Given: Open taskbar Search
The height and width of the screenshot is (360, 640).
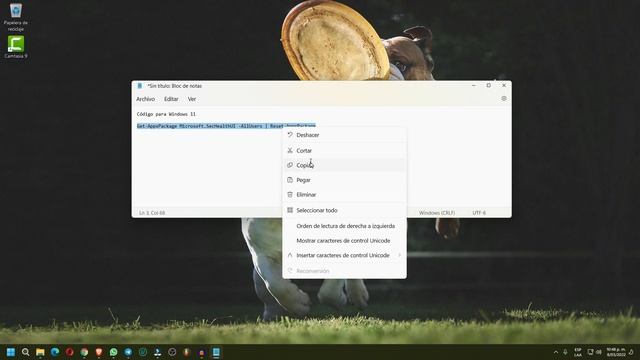Looking at the screenshot, I should (x=25, y=352).
